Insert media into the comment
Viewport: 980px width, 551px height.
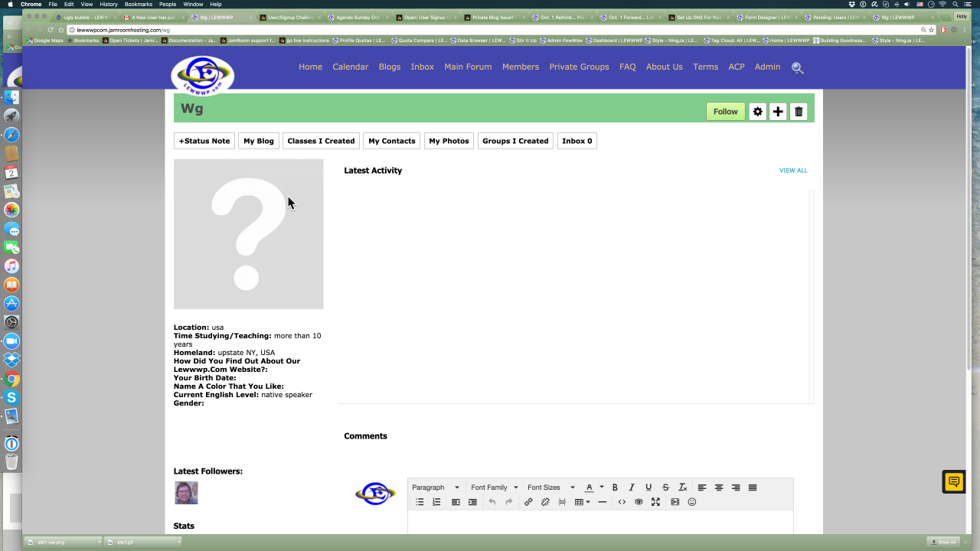tap(675, 502)
